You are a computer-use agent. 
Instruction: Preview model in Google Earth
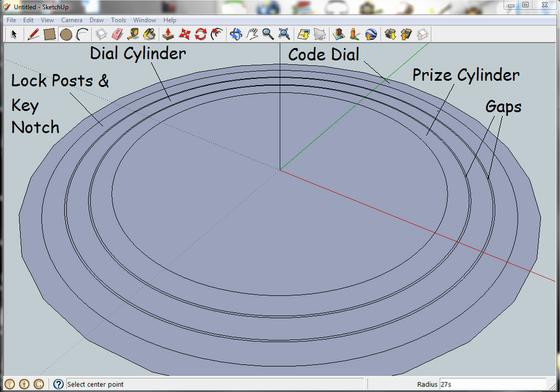click(371, 35)
